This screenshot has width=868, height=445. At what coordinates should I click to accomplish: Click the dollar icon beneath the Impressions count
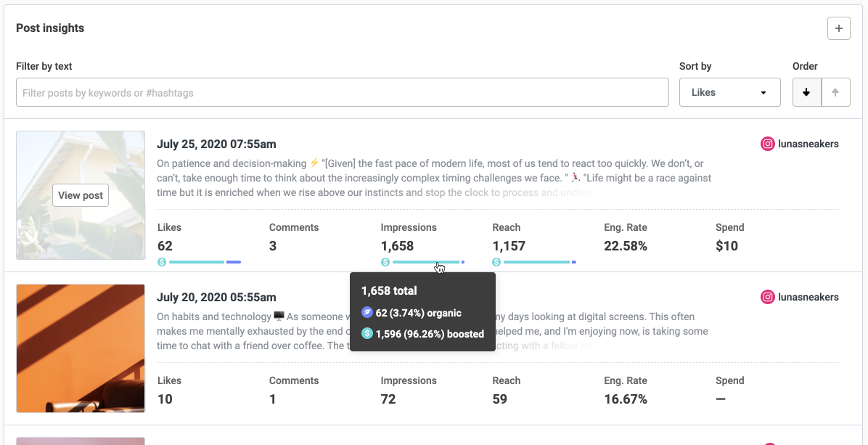point(384,261)
